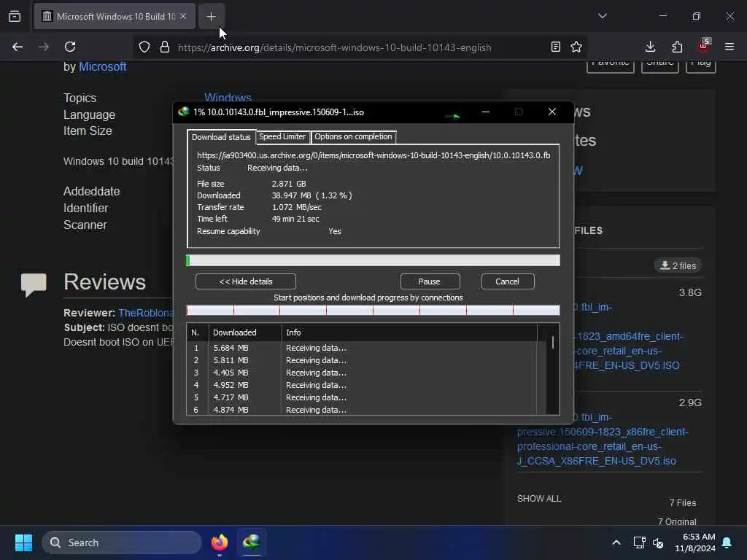Click the 7 Files count text
Screen dimensions: 747x560
click(x=683, y=503)
